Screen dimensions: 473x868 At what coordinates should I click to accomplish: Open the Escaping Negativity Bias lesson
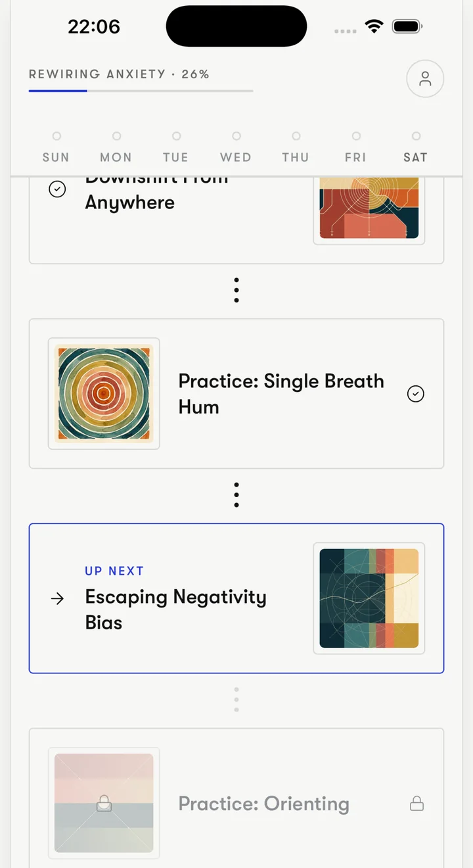click(x=236, y=598)
